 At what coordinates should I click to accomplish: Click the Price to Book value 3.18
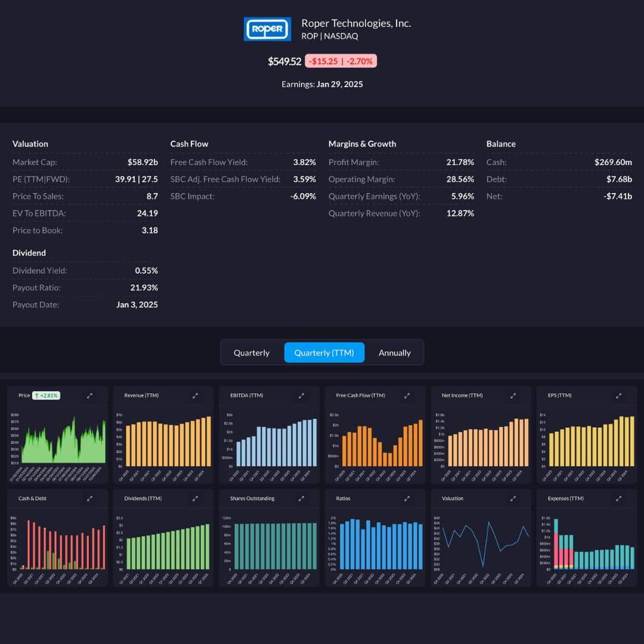coord(150,230)
